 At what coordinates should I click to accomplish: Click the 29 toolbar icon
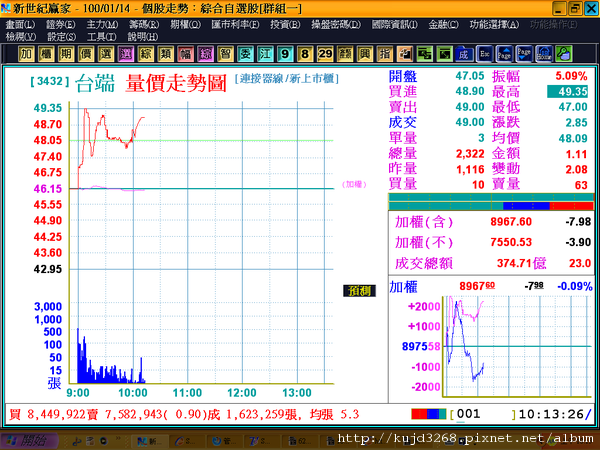pos(325,54)
